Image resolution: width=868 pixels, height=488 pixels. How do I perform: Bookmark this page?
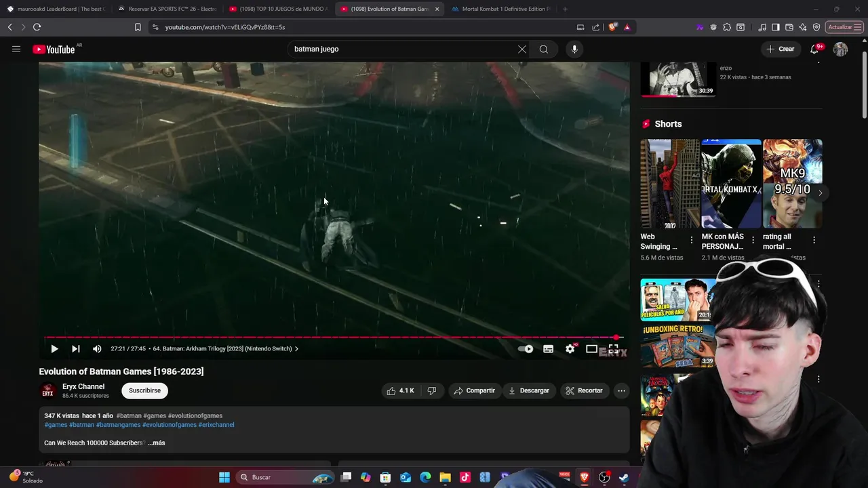coord(138,27)
